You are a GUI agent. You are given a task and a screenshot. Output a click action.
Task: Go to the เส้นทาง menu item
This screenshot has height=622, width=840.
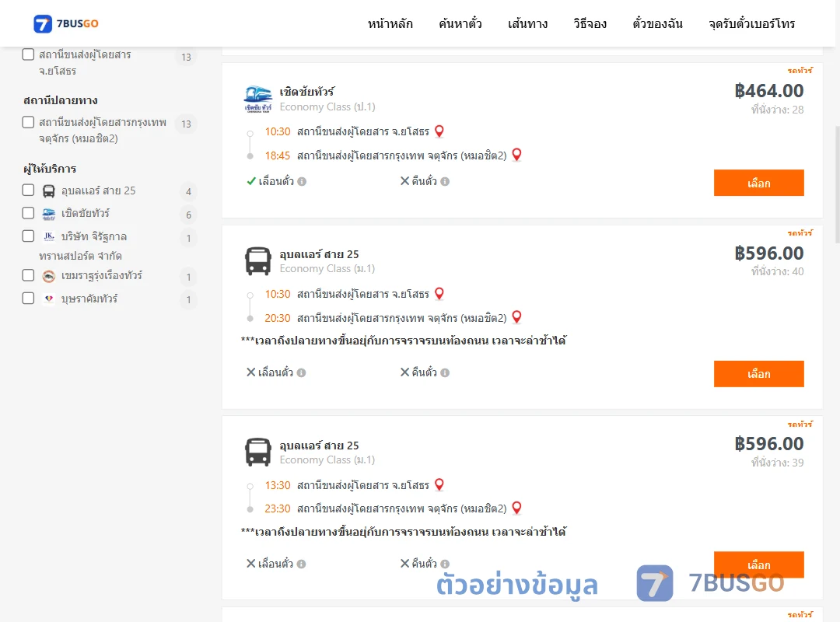[527, 23]
